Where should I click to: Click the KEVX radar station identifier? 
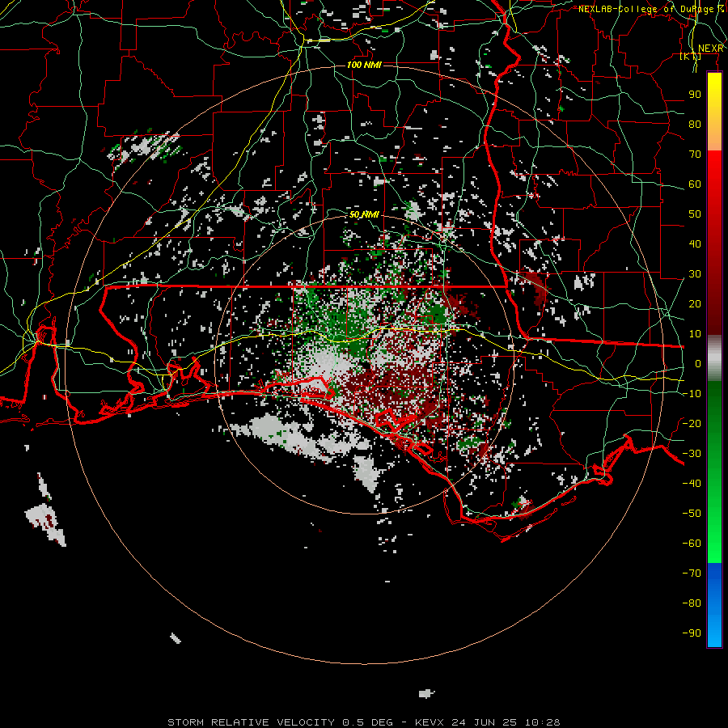[430, 722]
